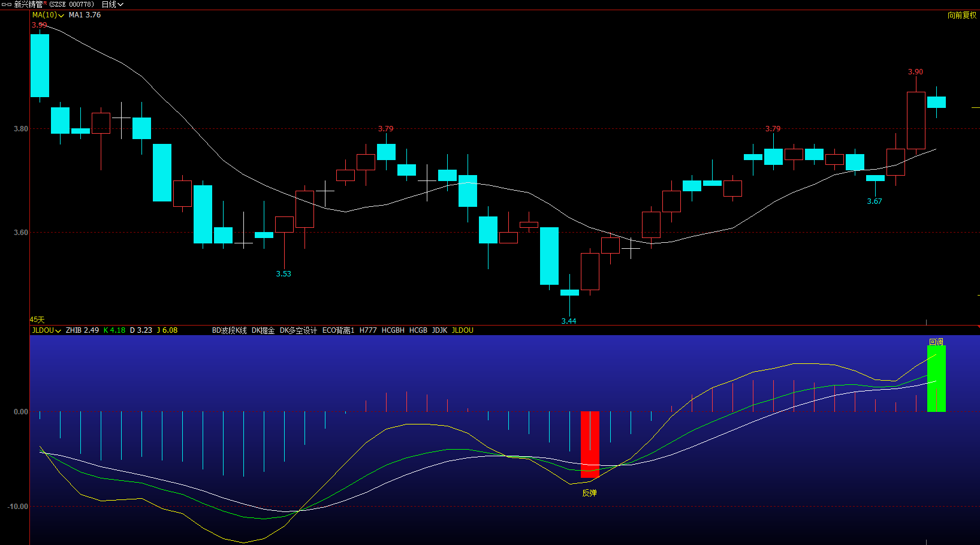Switch to the DK多空设计 indicator tab
The image size is (980, 545).
coord(298,330)
